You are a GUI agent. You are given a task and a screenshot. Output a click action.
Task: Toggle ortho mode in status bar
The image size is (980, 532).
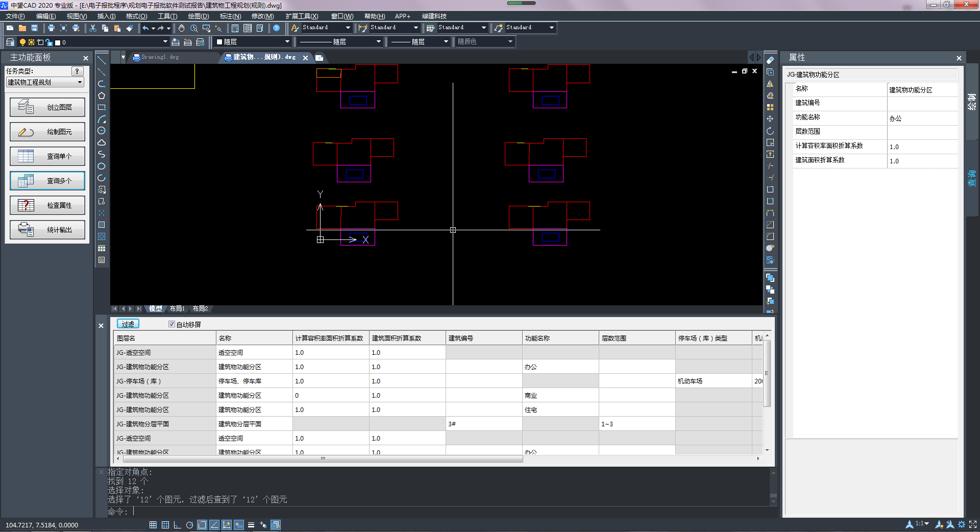click(x=177, y=525)
